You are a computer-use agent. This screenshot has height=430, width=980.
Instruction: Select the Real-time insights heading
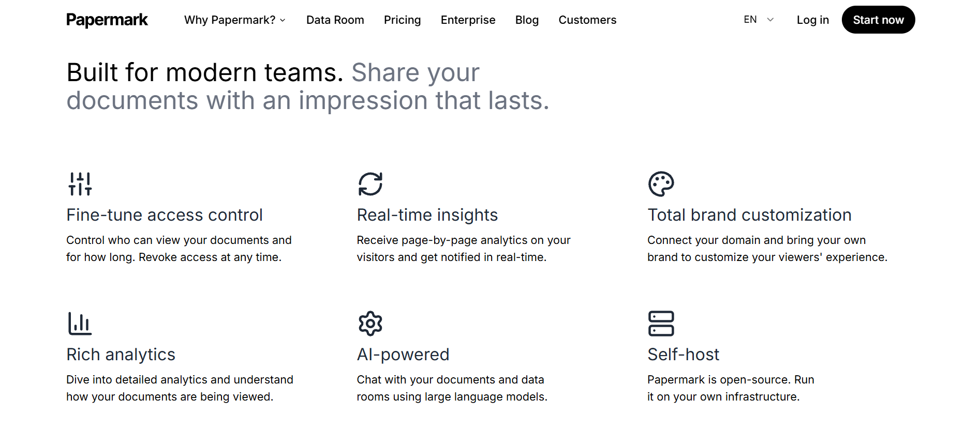tap(427, 214)
